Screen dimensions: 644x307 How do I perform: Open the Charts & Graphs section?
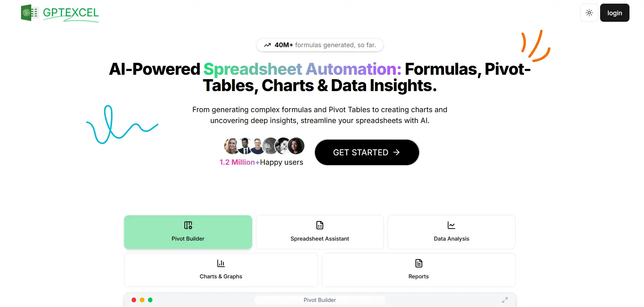click(221, 270)
